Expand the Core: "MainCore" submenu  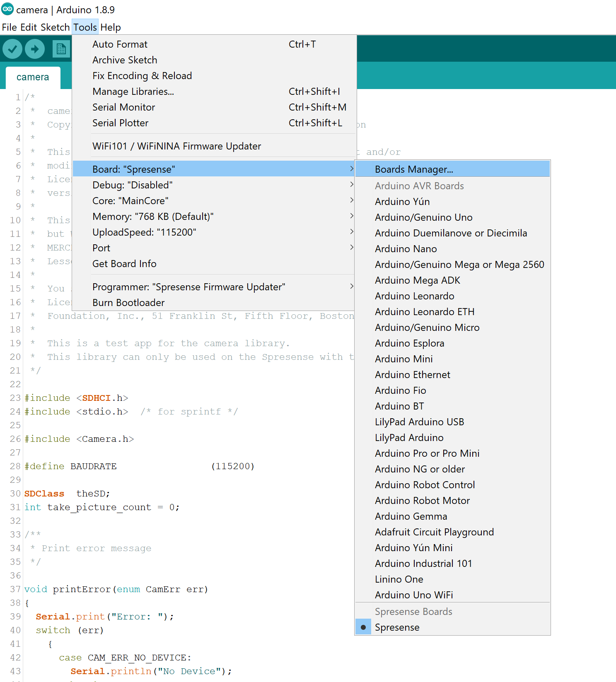[x=214, y=200]
